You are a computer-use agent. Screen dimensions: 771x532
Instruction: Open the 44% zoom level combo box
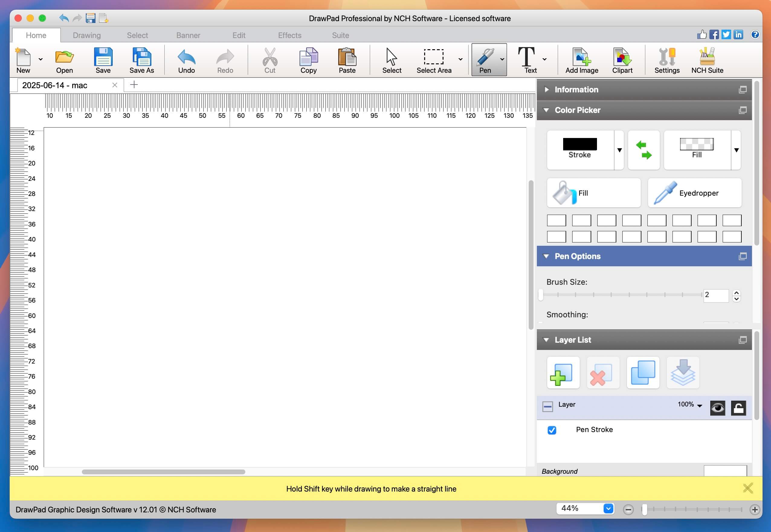pyautogui.click(x=585, y=508)
